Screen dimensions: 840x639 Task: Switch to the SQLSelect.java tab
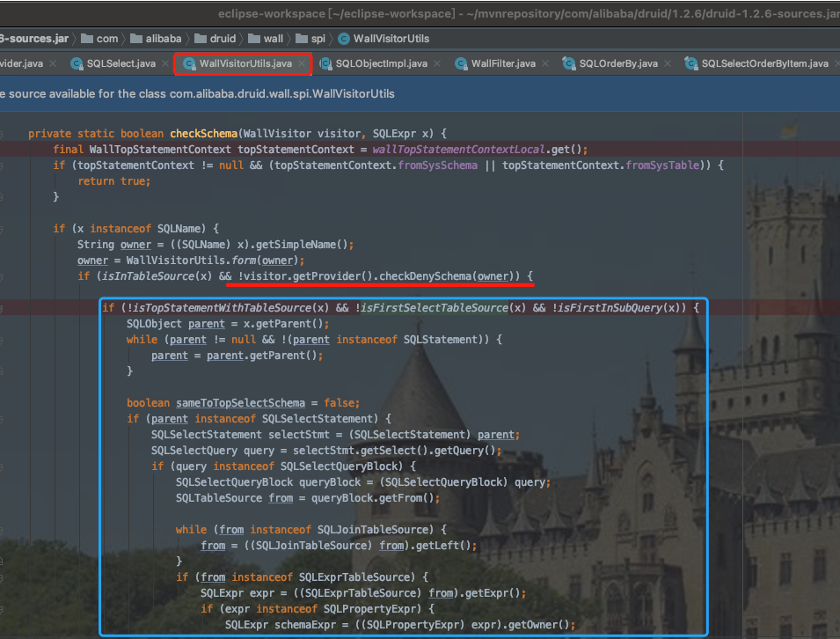pos(121,63)
